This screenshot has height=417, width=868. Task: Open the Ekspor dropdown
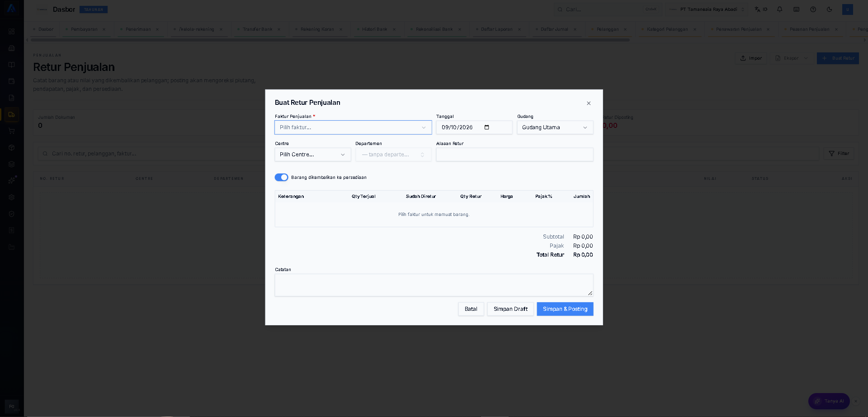point(792,58)
